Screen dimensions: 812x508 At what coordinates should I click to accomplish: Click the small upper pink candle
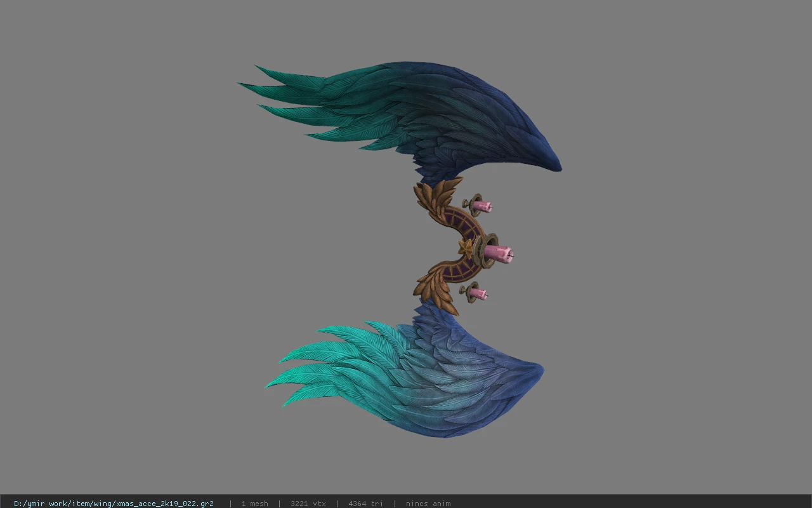point(481,206)
